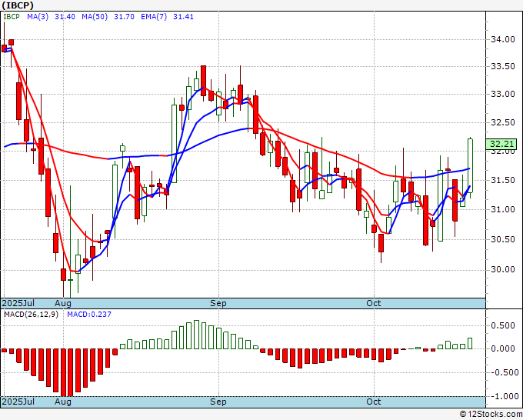Click the EMA(7) value 31.41
Viewport: 523px width, 420px height.
(183, 17)
